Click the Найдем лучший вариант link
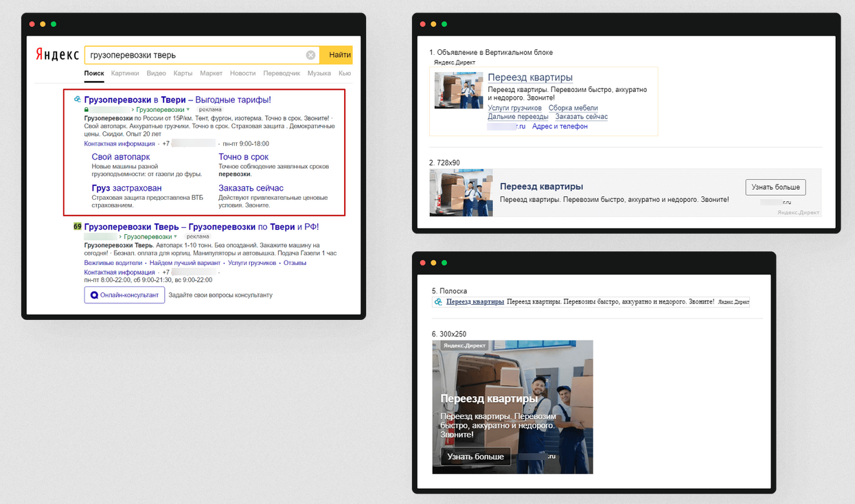Viewport: 855px width, 504px height. pyautogui.click(x=185, y=263)
